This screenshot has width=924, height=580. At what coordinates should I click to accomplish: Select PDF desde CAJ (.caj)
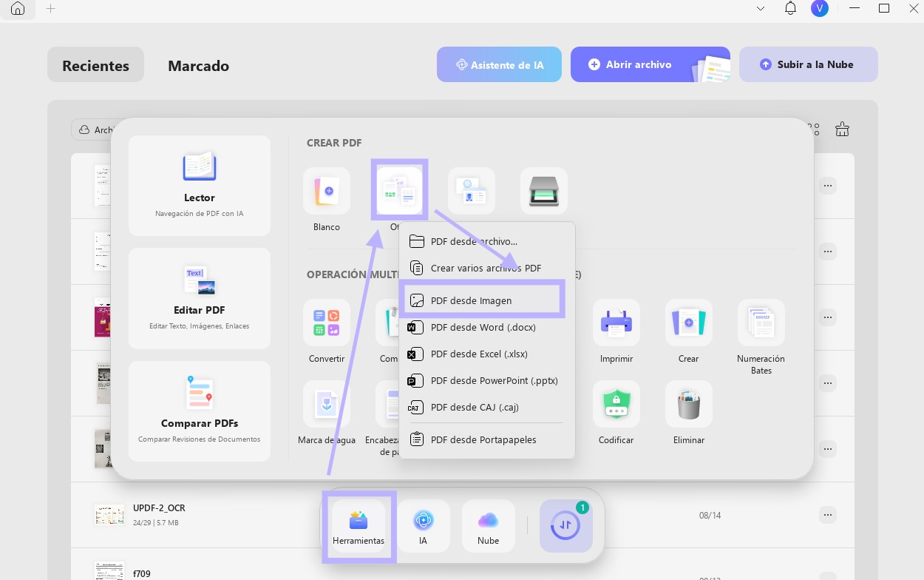pyautogui.click(x=486, y=407)
